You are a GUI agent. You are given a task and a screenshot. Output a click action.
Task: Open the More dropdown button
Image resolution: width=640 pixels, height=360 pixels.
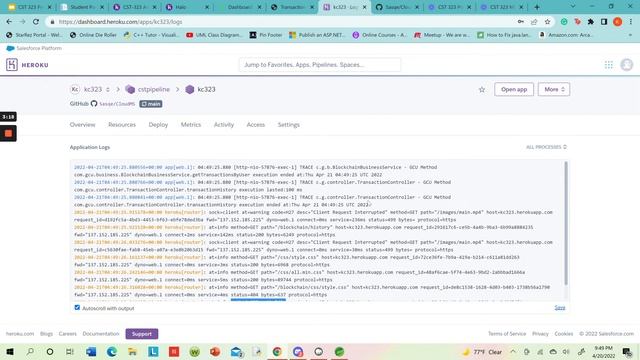[554, 89]
